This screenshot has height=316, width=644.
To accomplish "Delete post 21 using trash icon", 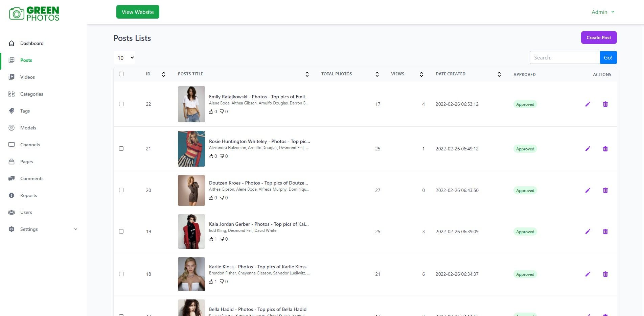I will click(x=605, y=149).
